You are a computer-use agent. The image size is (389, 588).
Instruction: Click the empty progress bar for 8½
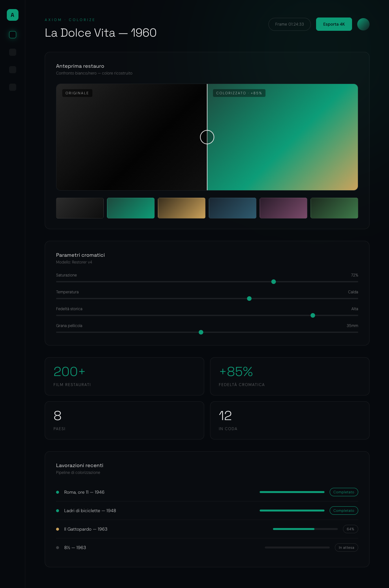(x=297, y=547)
